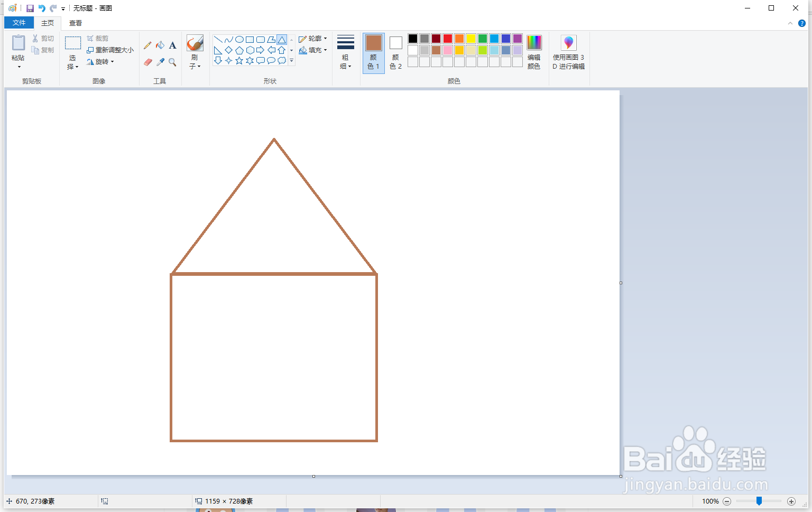Activate 颜色 2 background color box
This screenshot has width=812, height=512.
tap(395, 53)
